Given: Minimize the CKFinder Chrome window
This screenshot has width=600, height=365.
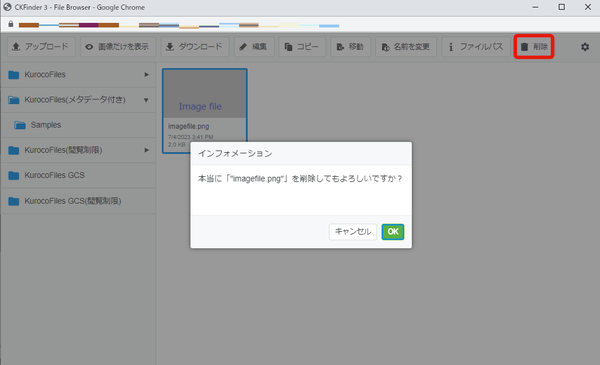Looking at the screenshot, I should tap(535, 7).
